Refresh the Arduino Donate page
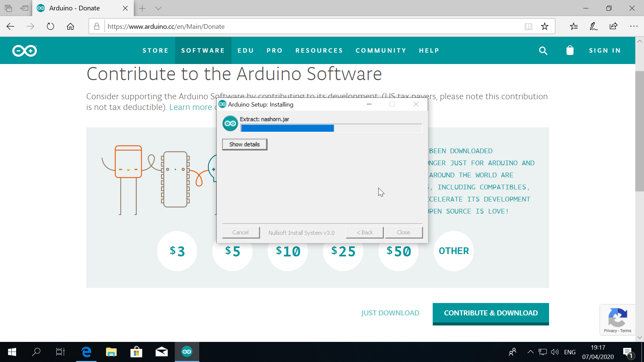Image resolution: width=644 pixels, height=362 pixels. (x=50, y=26)
